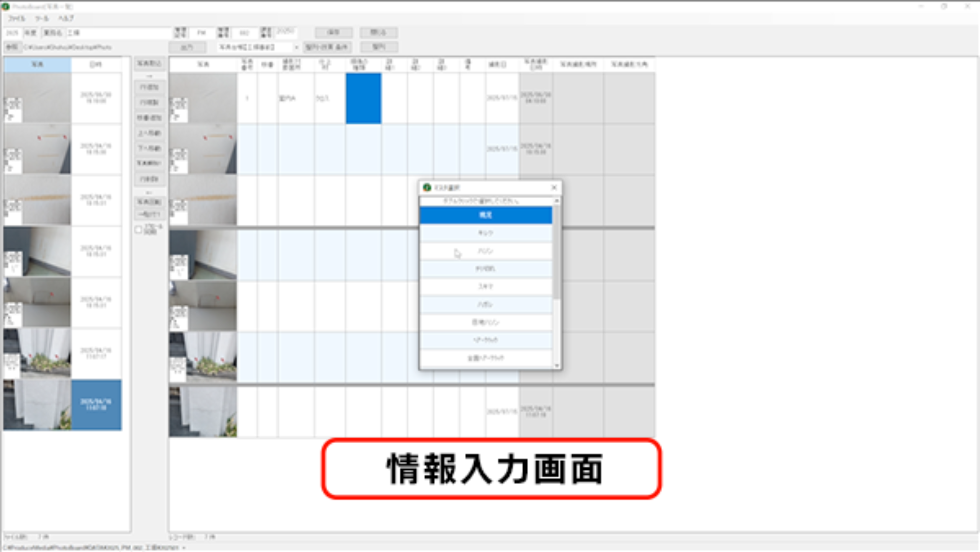Select 全面ヘアークラック in the list dialog
The height and width of the screenshot is (552, 980).
[x=485, y=358]
